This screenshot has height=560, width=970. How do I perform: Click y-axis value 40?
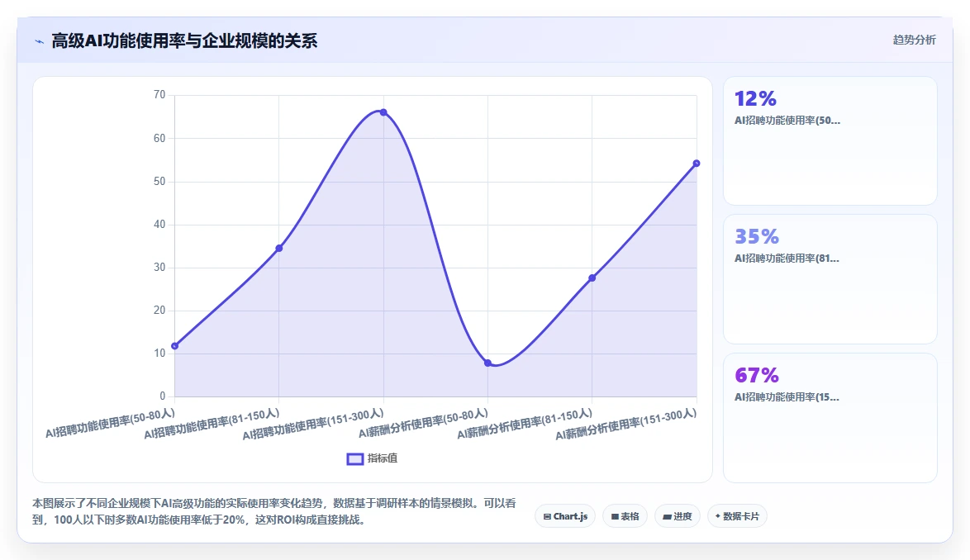159,225
